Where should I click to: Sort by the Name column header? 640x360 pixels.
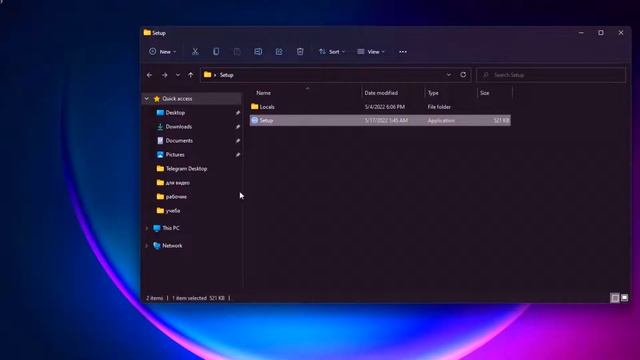[x=263, y=93]
